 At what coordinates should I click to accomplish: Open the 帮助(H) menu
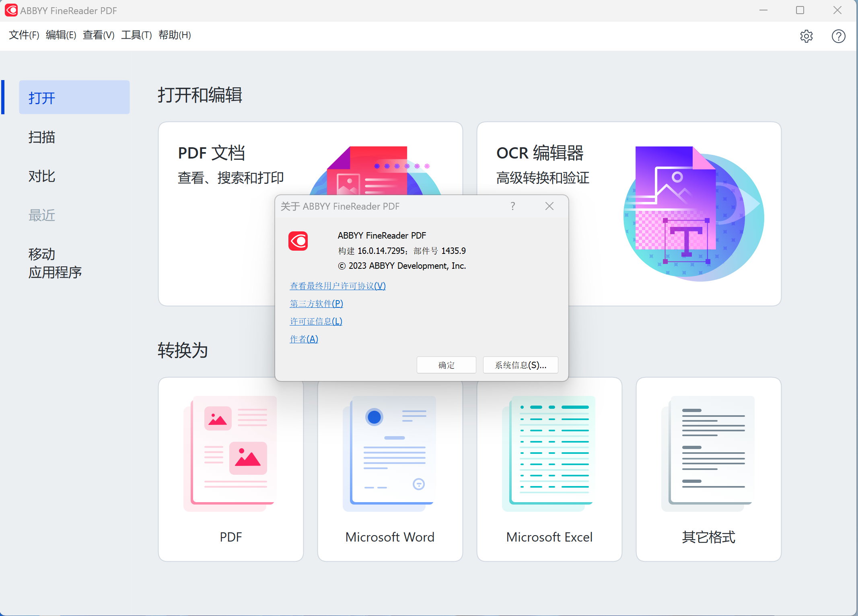click(175, 35)
